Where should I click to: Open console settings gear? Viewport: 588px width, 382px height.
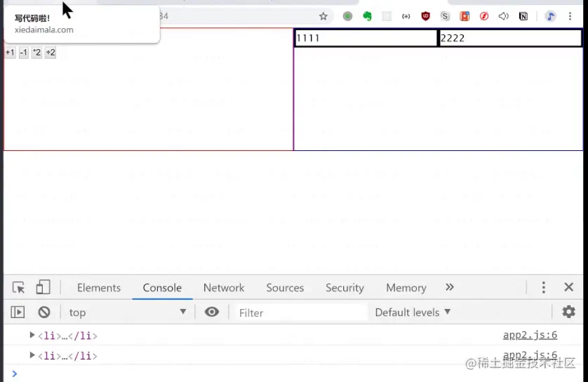click(x=568, y=312)
